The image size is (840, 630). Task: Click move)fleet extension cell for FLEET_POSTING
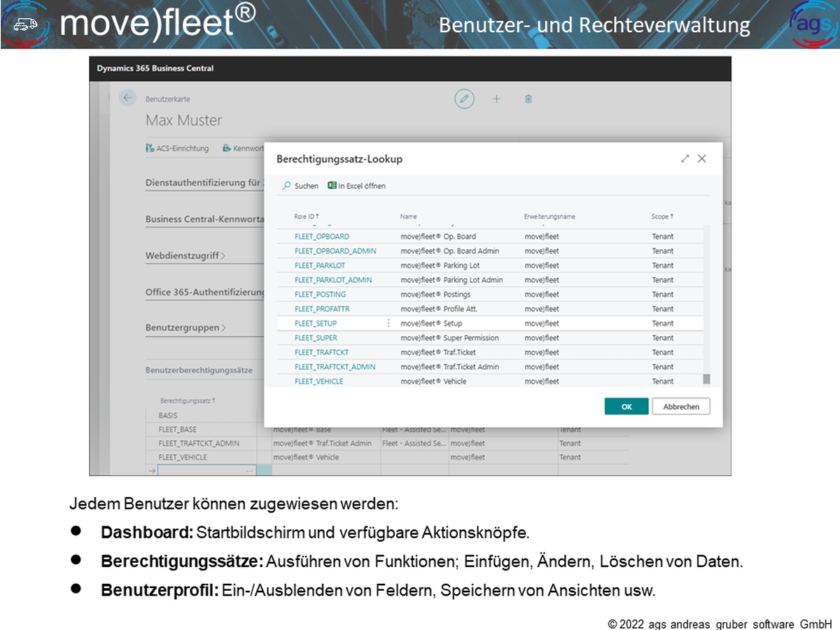click(542, 295)
